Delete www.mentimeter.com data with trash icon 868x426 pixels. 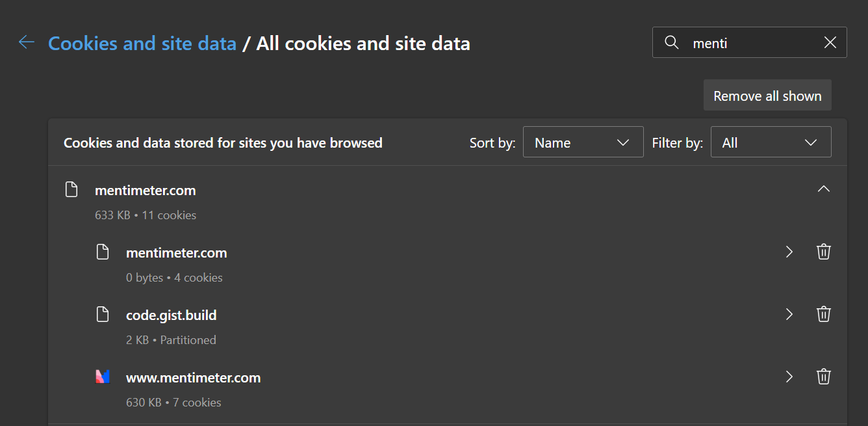[824, 377]
